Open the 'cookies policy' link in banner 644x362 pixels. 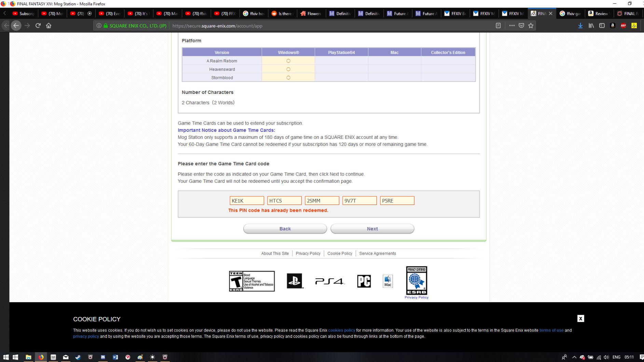(342, 330)
